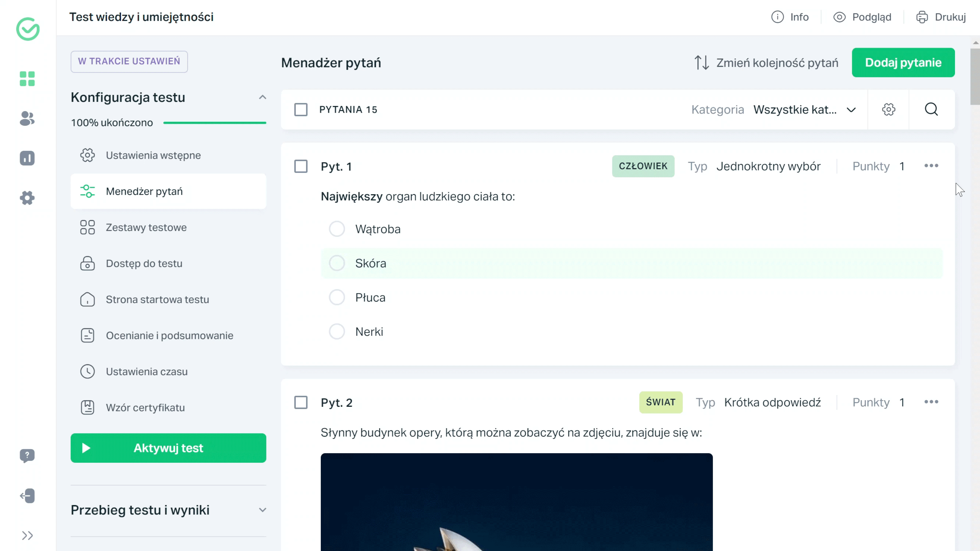This screenshot has height=551, width=980.
Task: Click the certificate template icon
Action: pos(88,407)
